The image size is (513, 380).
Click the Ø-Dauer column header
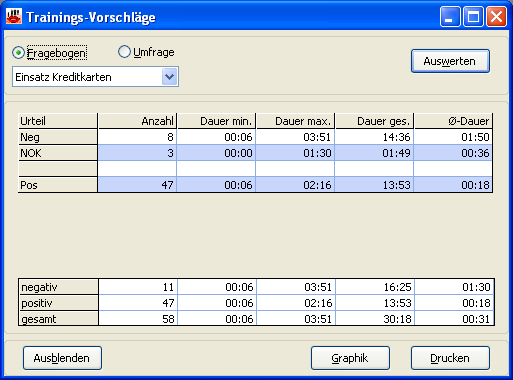click(x=453, y=121)
